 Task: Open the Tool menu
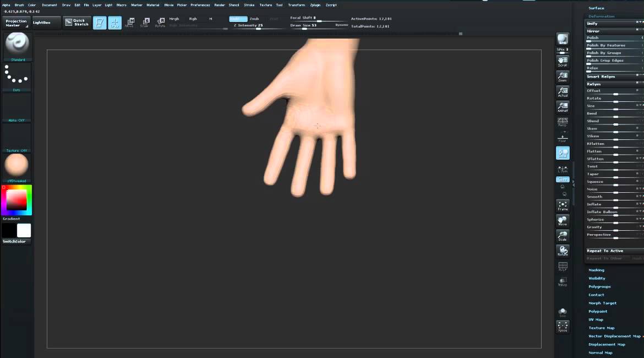coord(279,5)
